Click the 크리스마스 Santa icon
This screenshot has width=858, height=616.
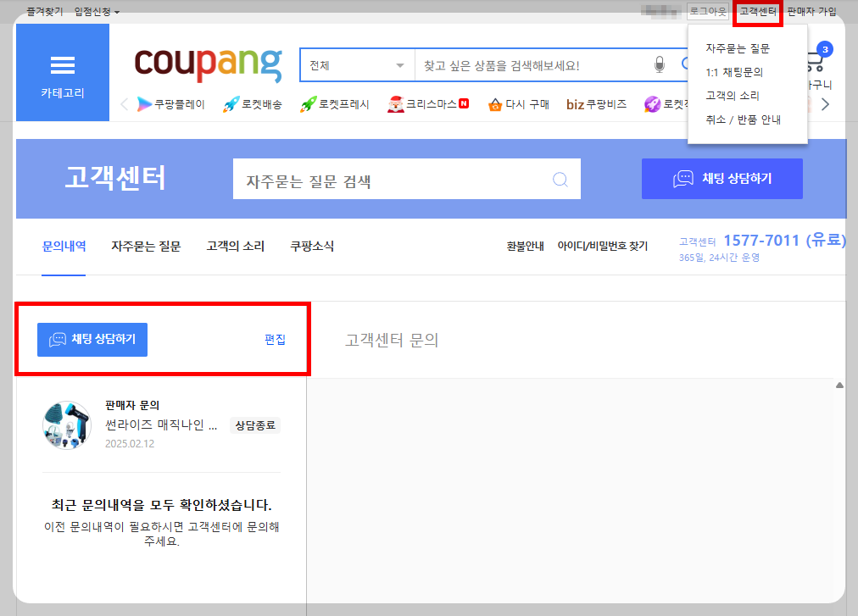coord(395,103)
